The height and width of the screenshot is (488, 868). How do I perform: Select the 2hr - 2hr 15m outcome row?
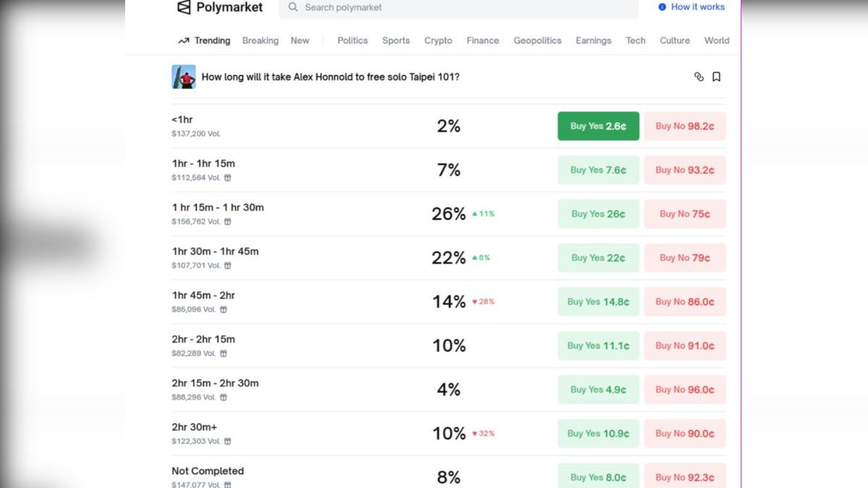click(x=448, y=346)
